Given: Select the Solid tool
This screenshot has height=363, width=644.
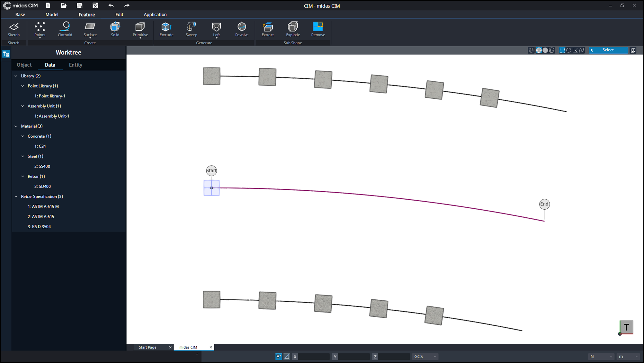Looking at the screenshot, I should [115, 29].
